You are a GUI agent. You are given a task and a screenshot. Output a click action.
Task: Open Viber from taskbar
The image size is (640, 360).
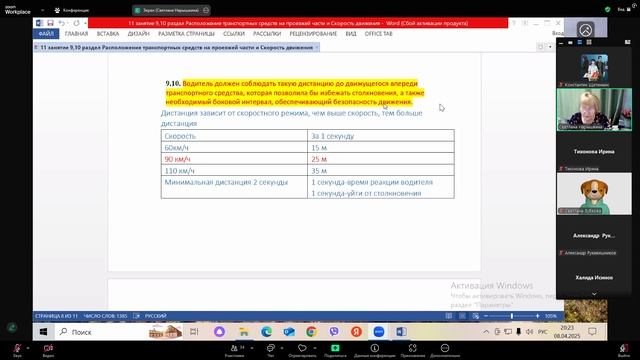pos(334,332)
